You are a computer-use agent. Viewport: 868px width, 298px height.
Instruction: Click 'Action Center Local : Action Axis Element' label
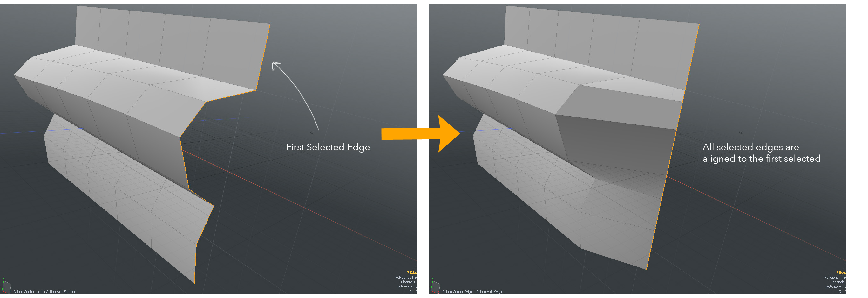coord(44,292)
